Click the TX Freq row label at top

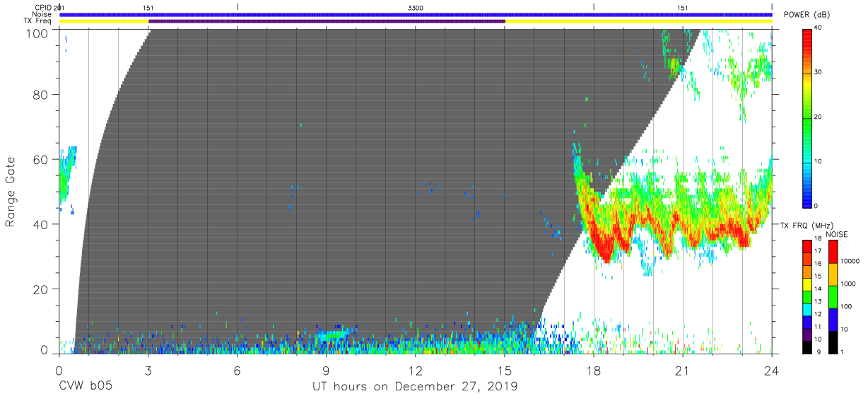click(39, 21)
